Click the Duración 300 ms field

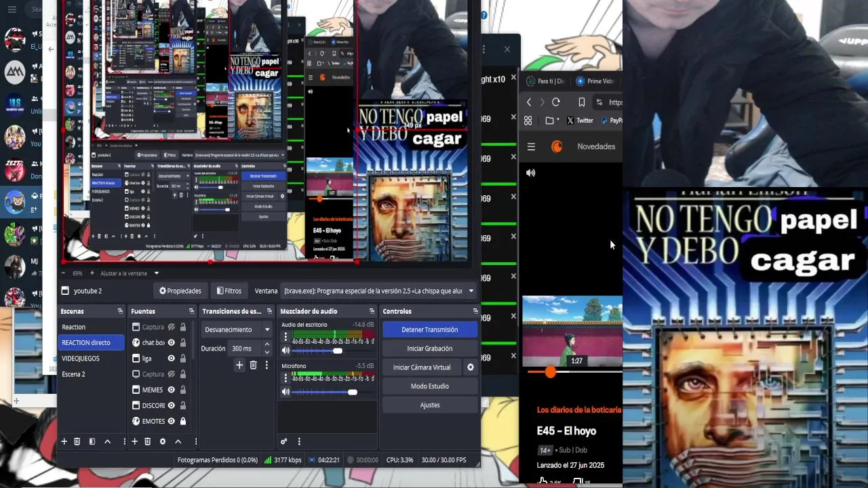pos(245,348)
